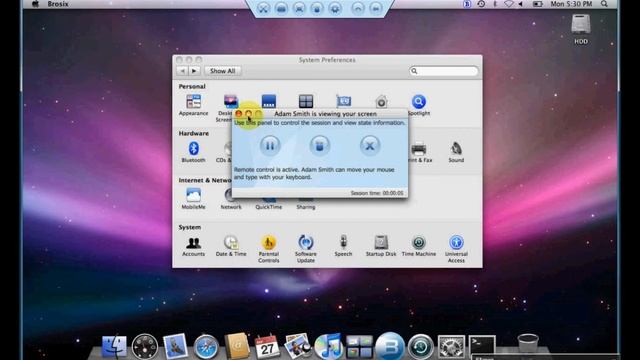End the session with the X button

(x=370, y=145)
